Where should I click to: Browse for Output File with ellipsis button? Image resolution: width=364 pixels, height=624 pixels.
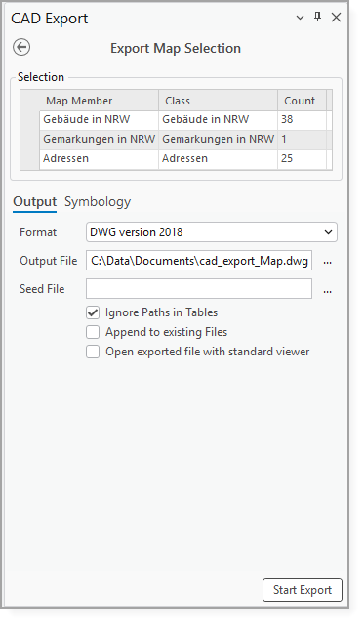pyautogui.click(x=327, y=262)
